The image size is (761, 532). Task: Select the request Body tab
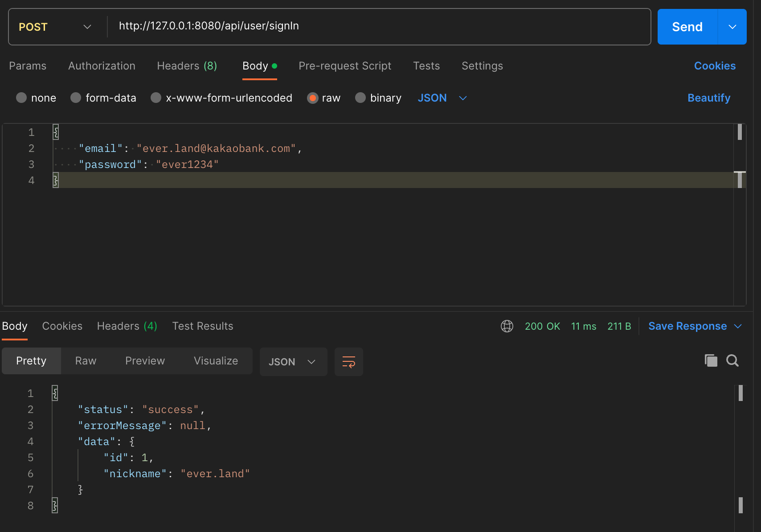[x=260, y=66]
